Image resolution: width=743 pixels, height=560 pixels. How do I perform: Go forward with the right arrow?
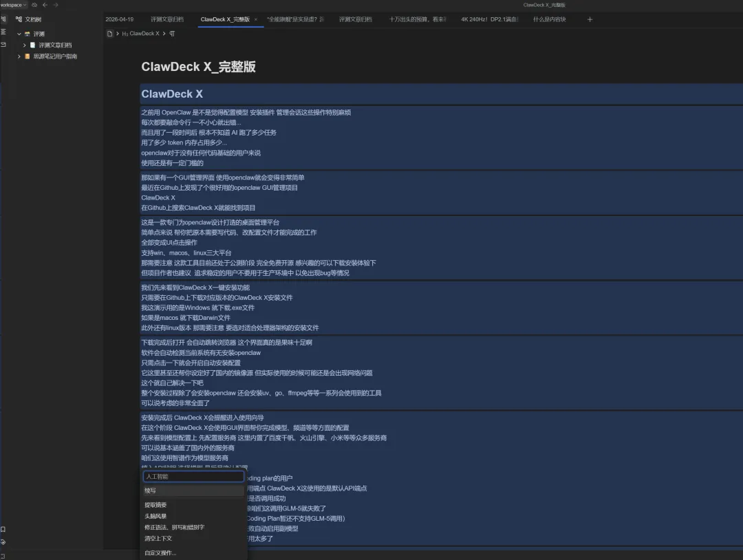(56, 5)
